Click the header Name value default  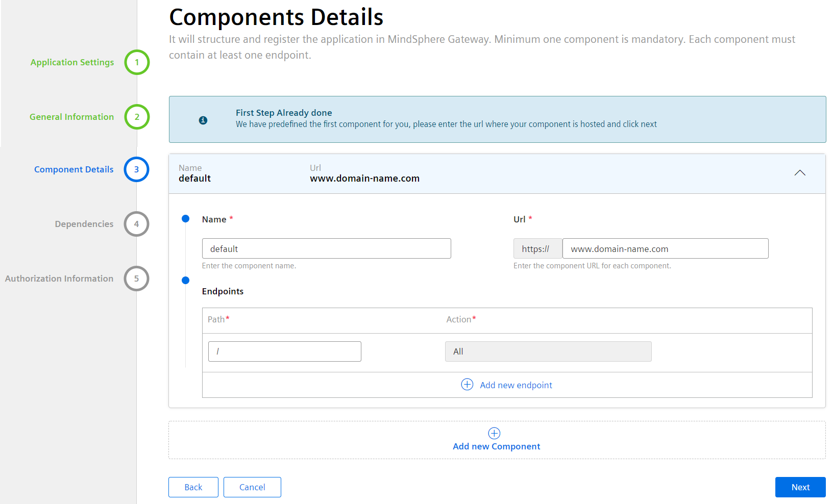click(194, 179)
